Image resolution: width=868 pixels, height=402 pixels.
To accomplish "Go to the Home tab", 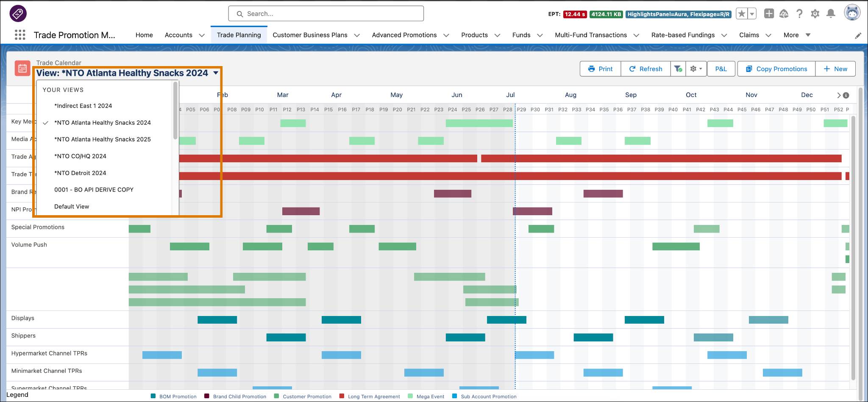I will tap(144, 35).
